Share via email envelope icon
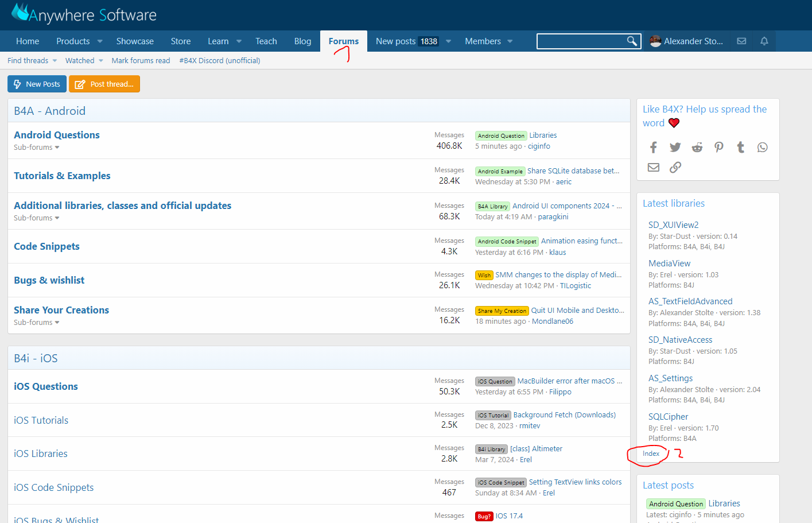The image size is (812, 523). click(654, 167)
